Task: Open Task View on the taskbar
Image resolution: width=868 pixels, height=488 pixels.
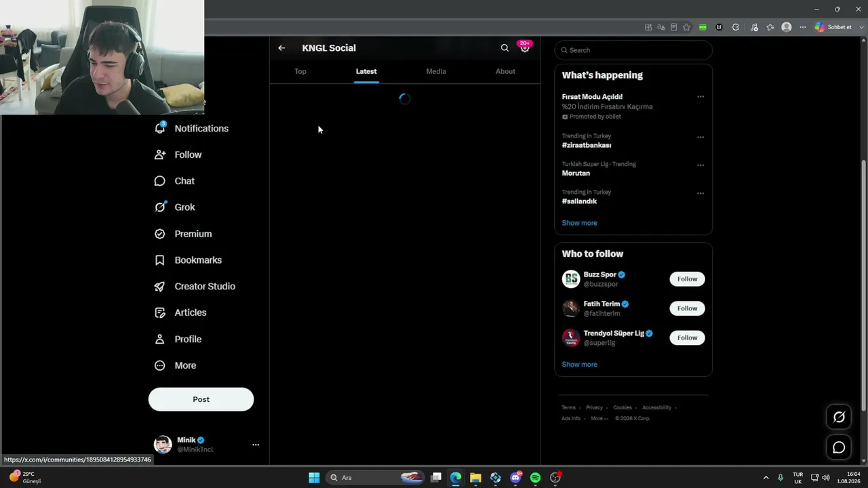Action: 436,478
